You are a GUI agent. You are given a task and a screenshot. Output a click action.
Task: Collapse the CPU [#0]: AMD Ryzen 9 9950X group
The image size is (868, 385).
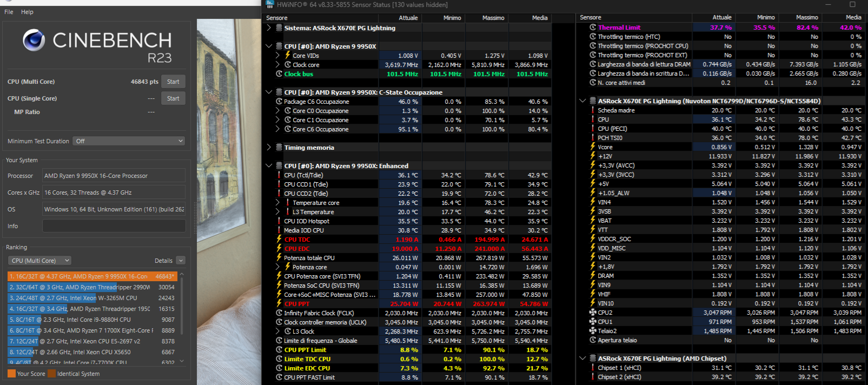[x=269, y=47]
